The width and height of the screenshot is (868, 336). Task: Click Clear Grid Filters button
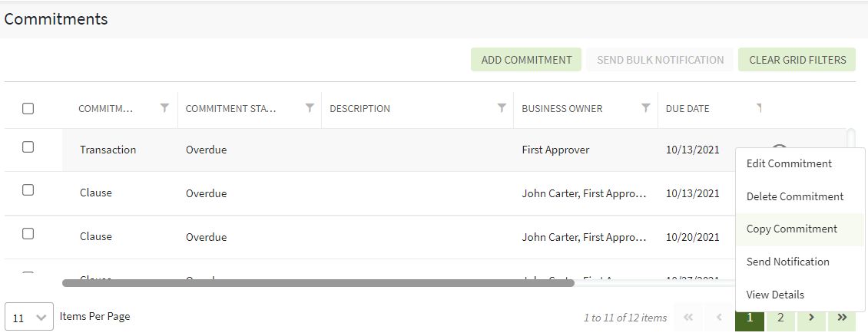[x=797, y=60]
